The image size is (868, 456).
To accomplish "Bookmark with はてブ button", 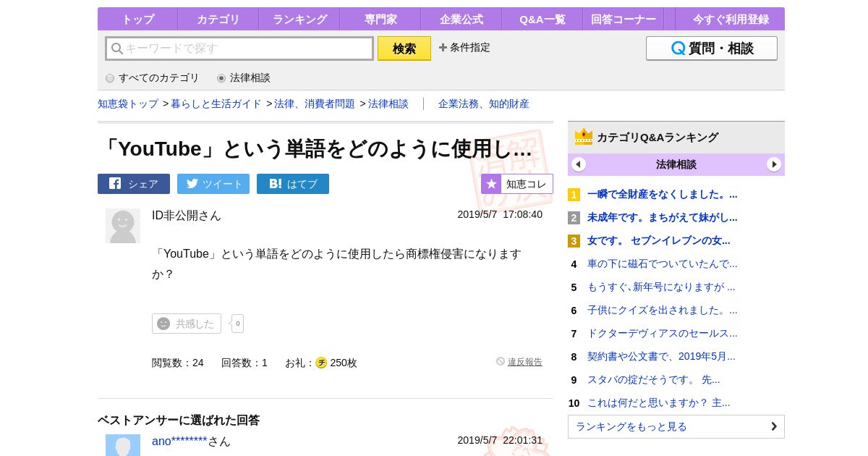I will (293, 184).
